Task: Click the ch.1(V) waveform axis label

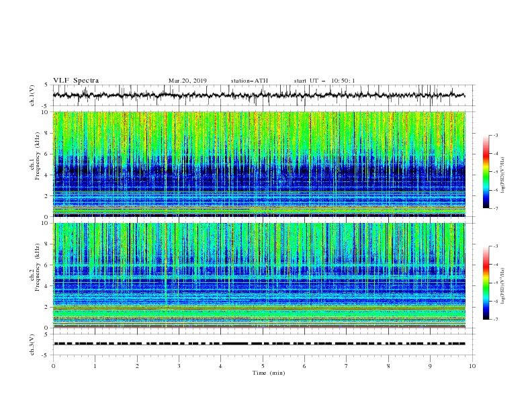Action: point(32,95)
